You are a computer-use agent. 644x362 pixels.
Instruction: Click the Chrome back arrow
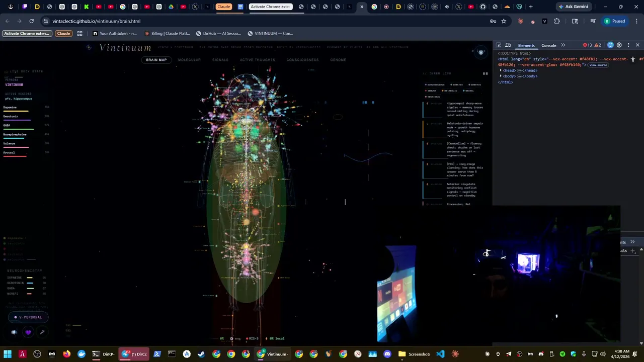point(7,21)
